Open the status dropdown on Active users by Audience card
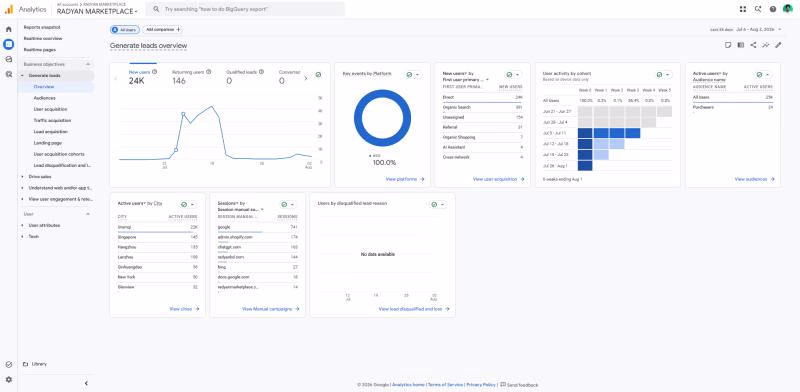Screen dimensions: 800x392 point(763,75)
